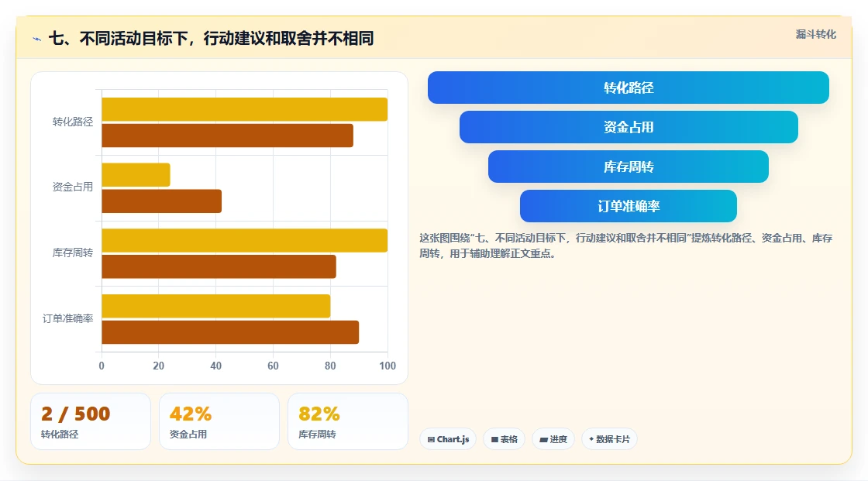Screen dimensions: 868x481
Task: Click the 0 tick on the x-axis
Action: (102, 366)
